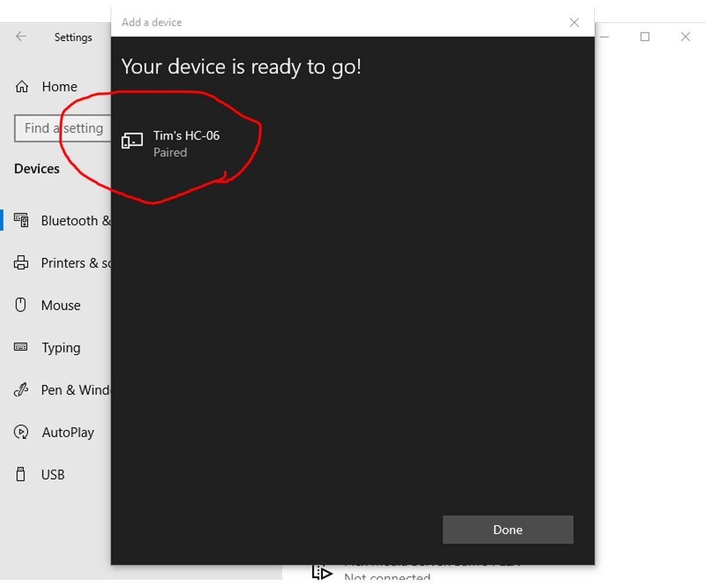
Task: Click the back arrow in Settings
Action: coord(21,36)
